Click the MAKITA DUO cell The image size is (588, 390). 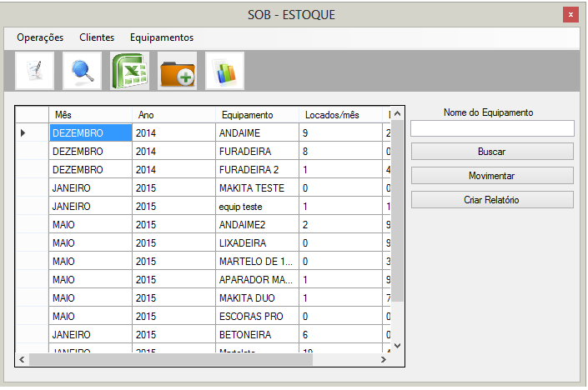pyautogui.click(x=257, y=297)
